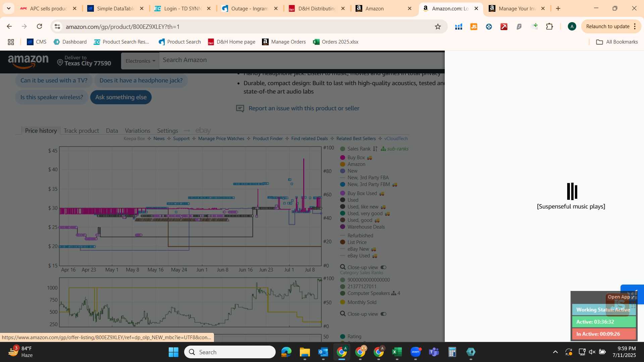Click the Windows taskbar Search box

[x=230, y=352]
